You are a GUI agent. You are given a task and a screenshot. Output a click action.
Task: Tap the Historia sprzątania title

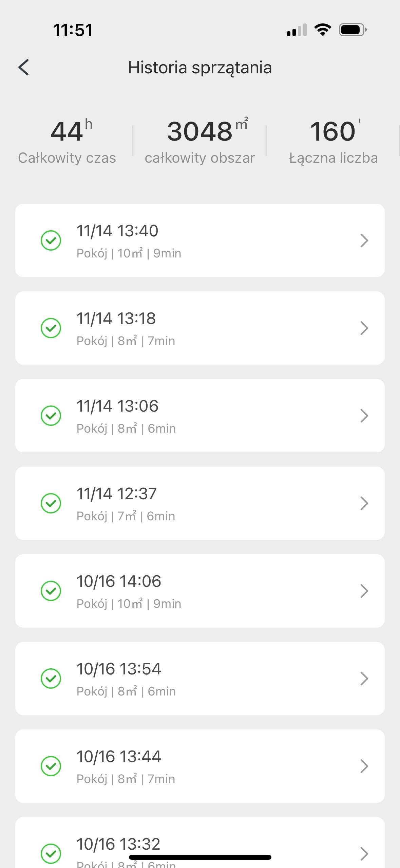(x=200, y=68)
